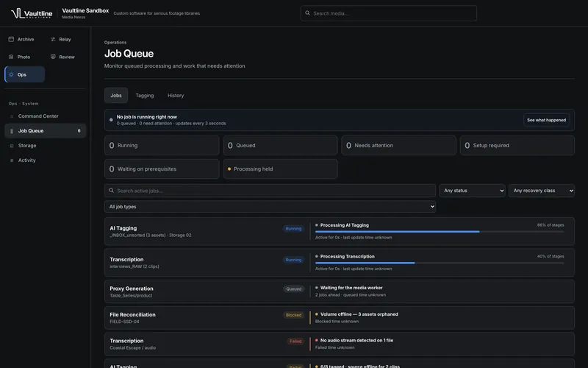Select the File Reconciliation job title
The image size is (588, 368).
click(132, 315)
